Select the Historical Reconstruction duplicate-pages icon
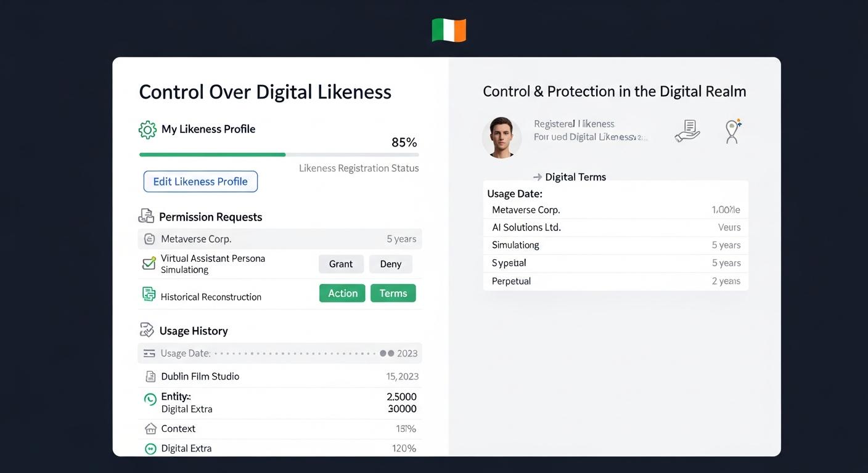 (149, 295)
